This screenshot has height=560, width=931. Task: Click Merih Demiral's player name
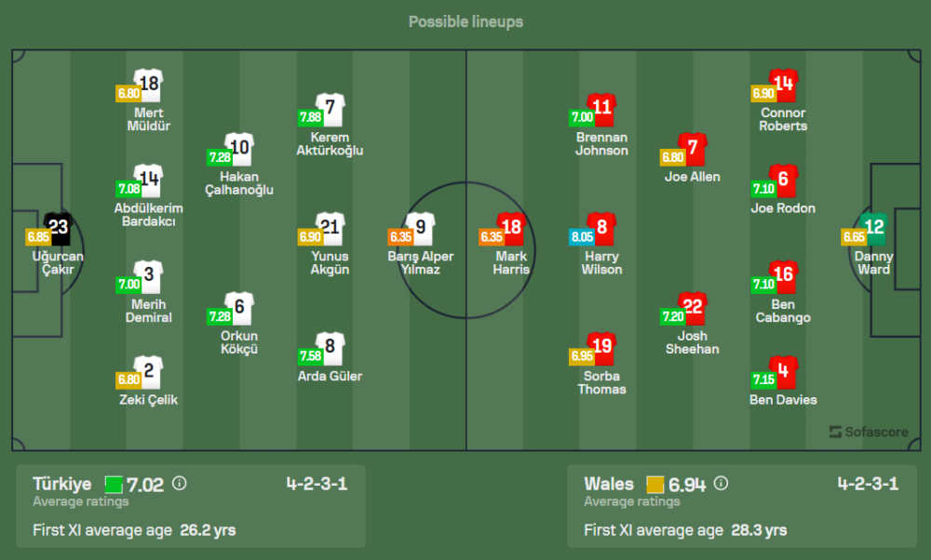149,311
